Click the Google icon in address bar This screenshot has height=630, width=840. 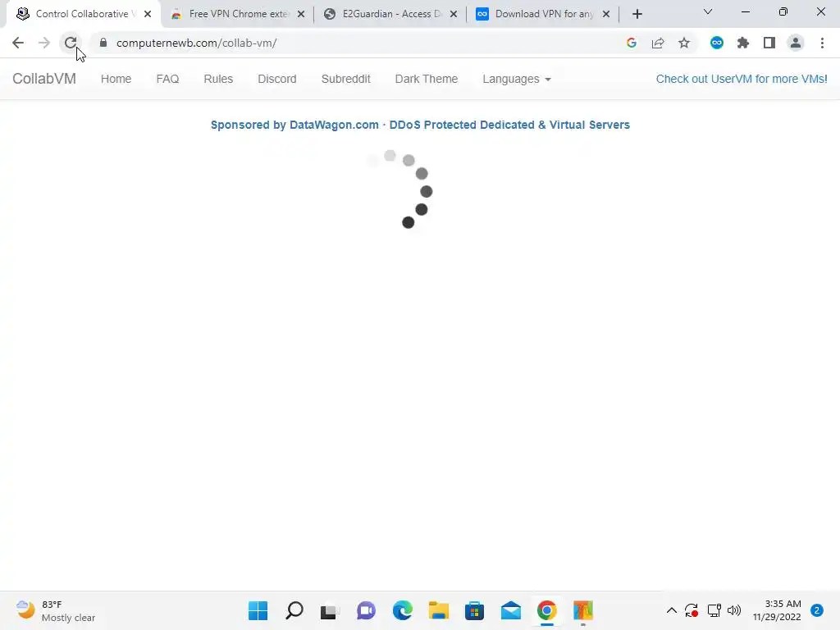click(632, 43)
